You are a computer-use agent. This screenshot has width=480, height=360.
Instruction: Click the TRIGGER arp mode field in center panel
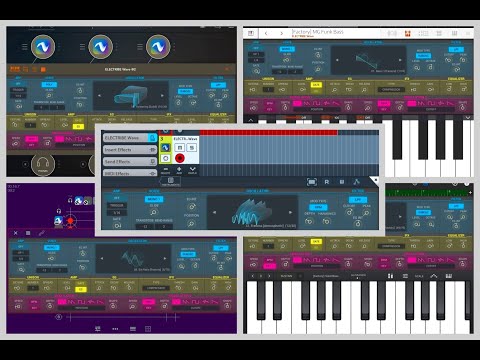(x=117, y=205)
